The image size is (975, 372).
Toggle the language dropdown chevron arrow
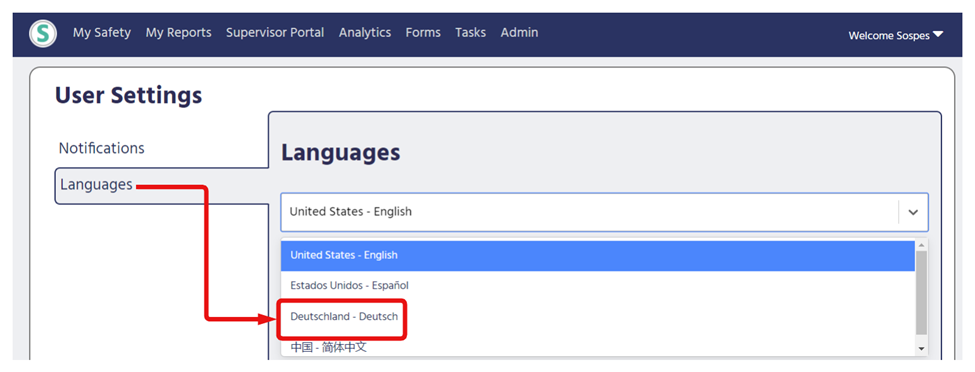pyautogui.click(x=913, y=212)
